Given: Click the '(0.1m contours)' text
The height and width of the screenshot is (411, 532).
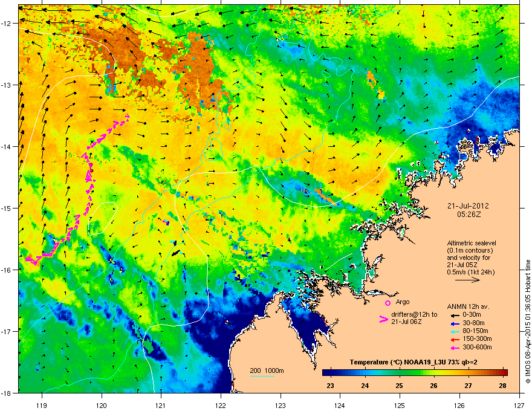Looking at the screenshot, I should tap(470, 250).
